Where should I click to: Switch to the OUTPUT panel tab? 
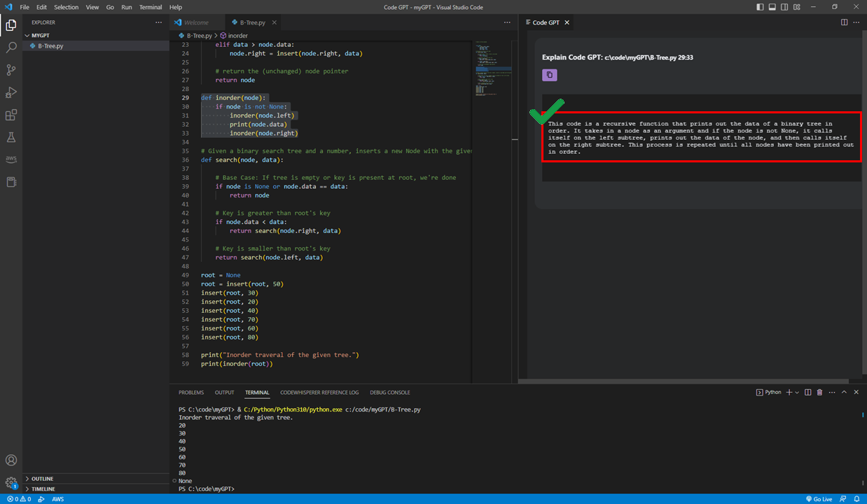225,393
